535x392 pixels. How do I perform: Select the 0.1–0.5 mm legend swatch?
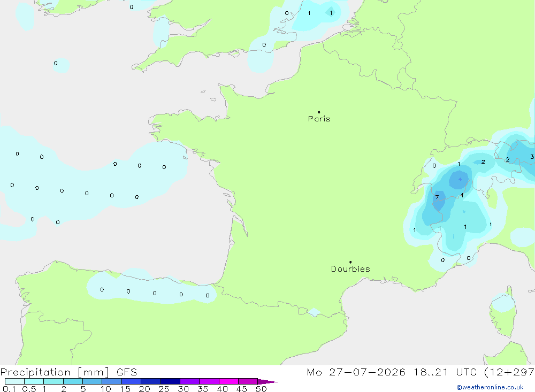pyautogui.click(x=14, y=381)
